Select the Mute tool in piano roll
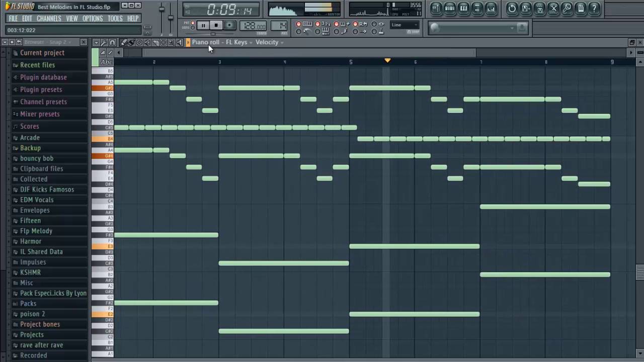The image size is (644, 362). click(x=147, y=43)
